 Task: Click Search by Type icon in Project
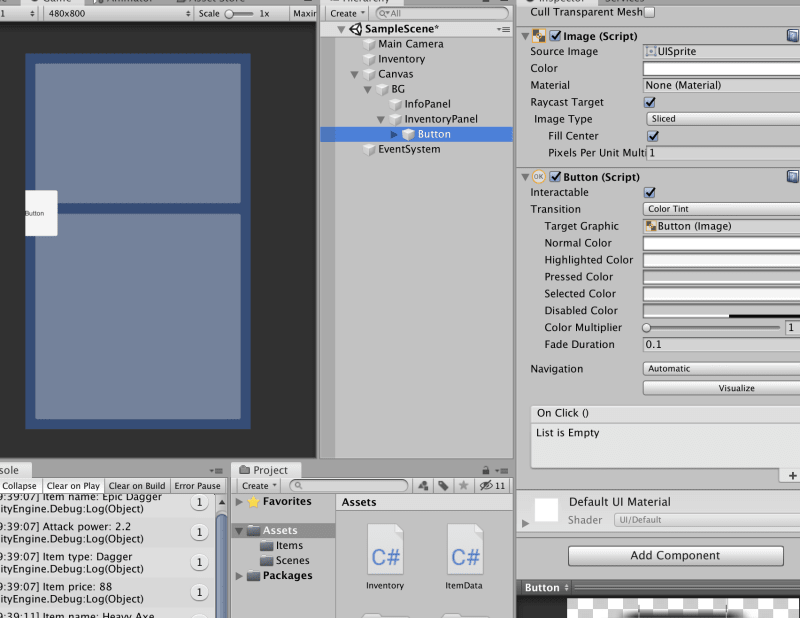tap(423, 486)
